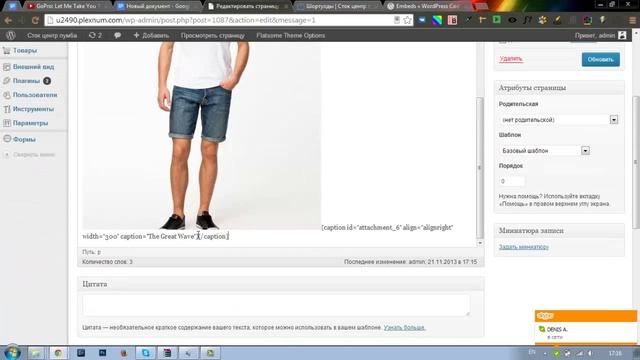Click the Количество слов: 3 status text

click(107, 262)
